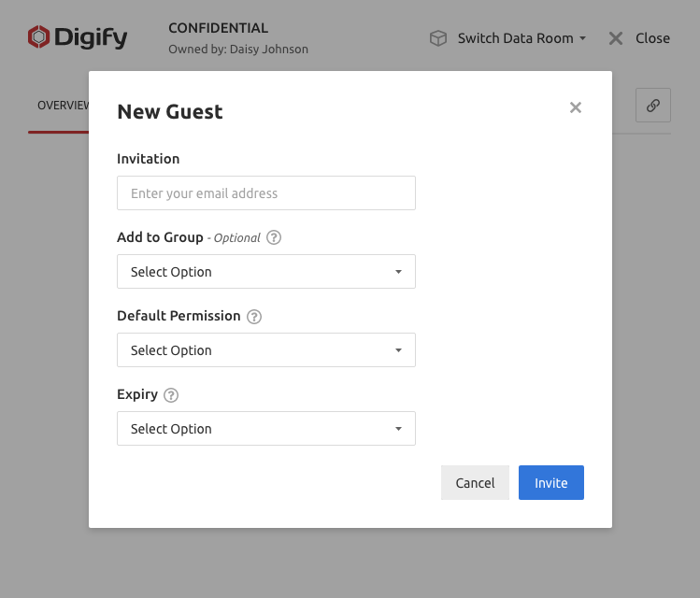Viewport: 700px width, 598px height.
Task: Open the Expiry select dropdown
Action: [x=266, y=429]
